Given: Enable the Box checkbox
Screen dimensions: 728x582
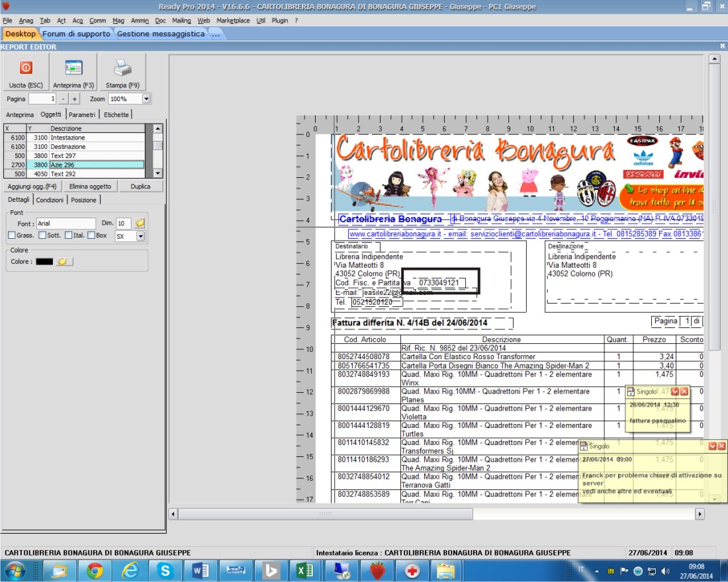Looking at the screenshot, I should pyautogui.click(x=91, y=235).
